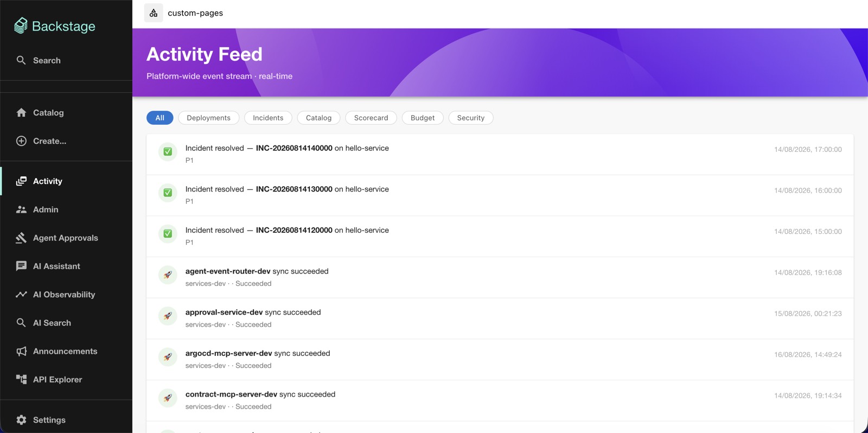Click the custom-pages breadcrumb text
Image resolution: width=868 pixels, height=433 pixels.
point(195,13)
